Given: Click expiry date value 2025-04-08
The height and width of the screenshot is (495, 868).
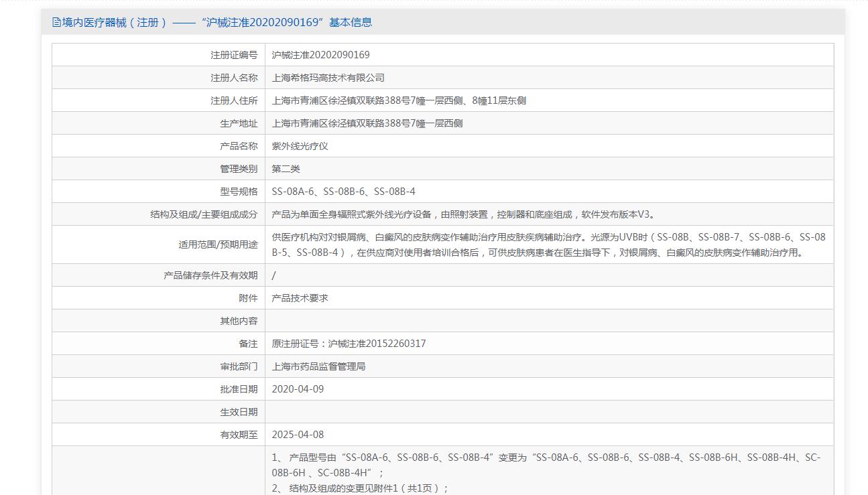Looking at the screenshot, I should point(298,435).
